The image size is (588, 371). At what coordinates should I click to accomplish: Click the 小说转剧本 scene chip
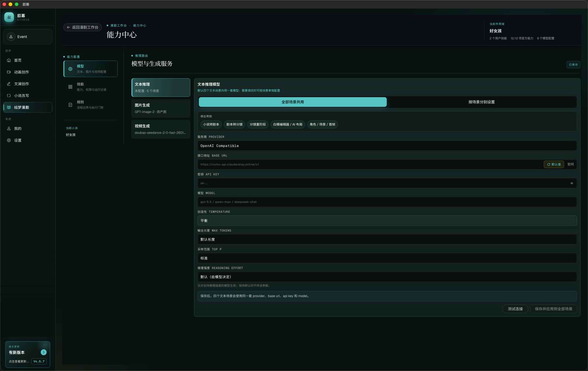(x=211, y=124)
